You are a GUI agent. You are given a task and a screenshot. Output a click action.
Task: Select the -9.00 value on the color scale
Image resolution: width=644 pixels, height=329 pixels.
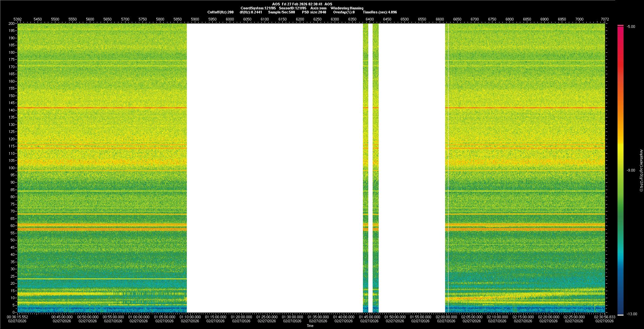(631, 170)
